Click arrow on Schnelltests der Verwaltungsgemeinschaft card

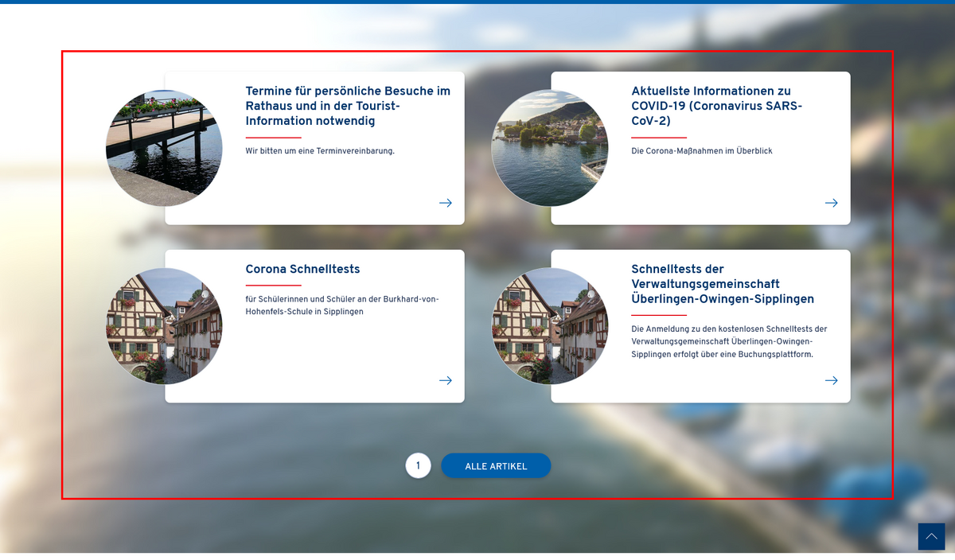click(832, 380)
